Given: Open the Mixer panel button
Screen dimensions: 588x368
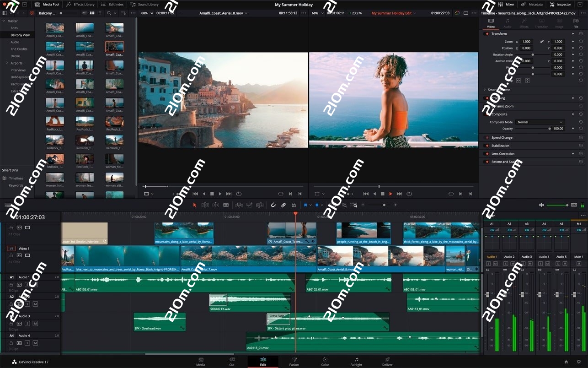Looking at the screenshot, I should (x=507, y=4).
